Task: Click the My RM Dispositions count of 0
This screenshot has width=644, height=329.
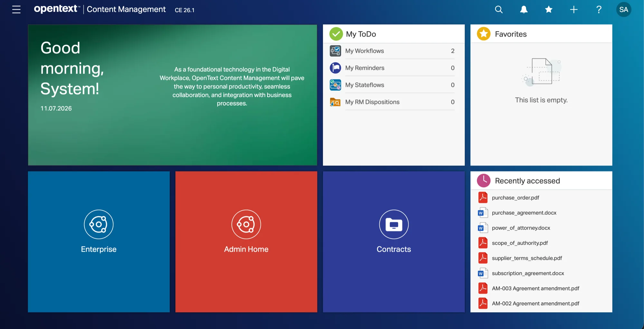Action: pyautogui.click(x=453, y=102)
